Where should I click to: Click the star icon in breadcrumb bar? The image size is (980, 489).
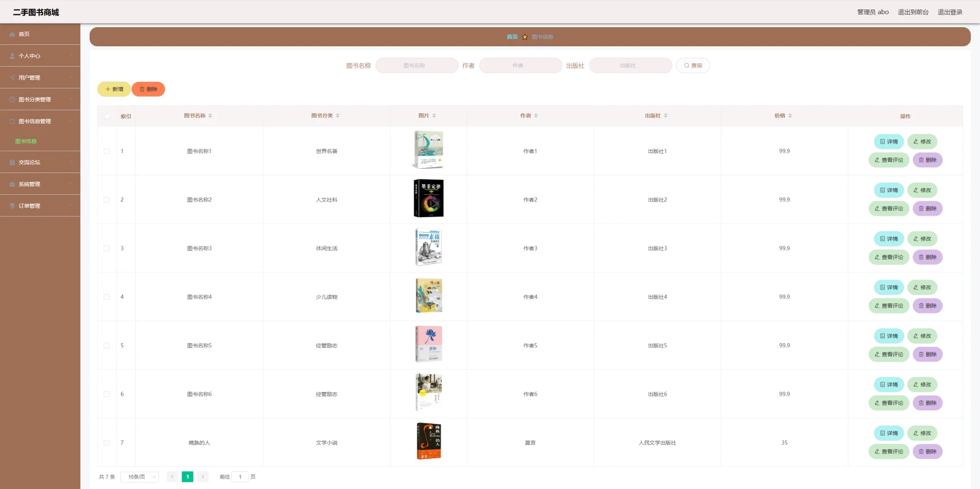pyautogui.click(x=525, y=37)
